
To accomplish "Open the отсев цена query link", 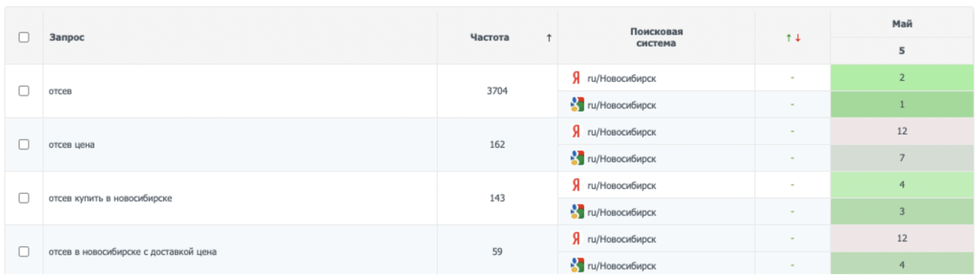I will tap(72, 145).
